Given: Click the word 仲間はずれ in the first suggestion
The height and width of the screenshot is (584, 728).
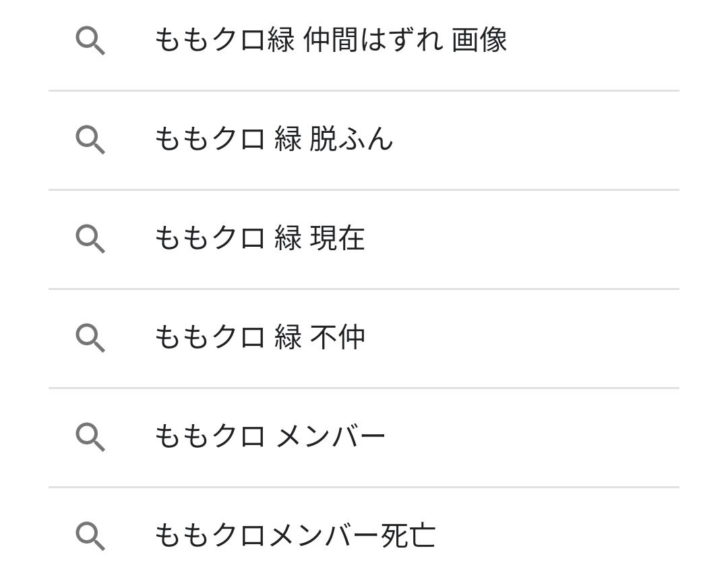Looking at the screenshot, I should (x=373, y=40).
